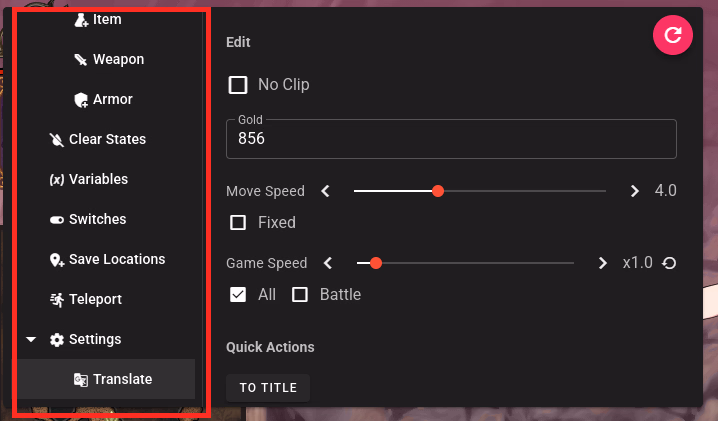Click the TO TITLE button
718x421 pixels.
[268, 388]
